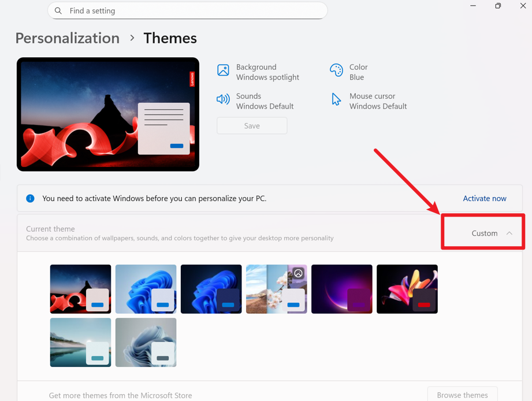Screen dimensions: 532x401
Task: Select the Captured Motion colorful flower theme
Action: click(x=407, y=289)
